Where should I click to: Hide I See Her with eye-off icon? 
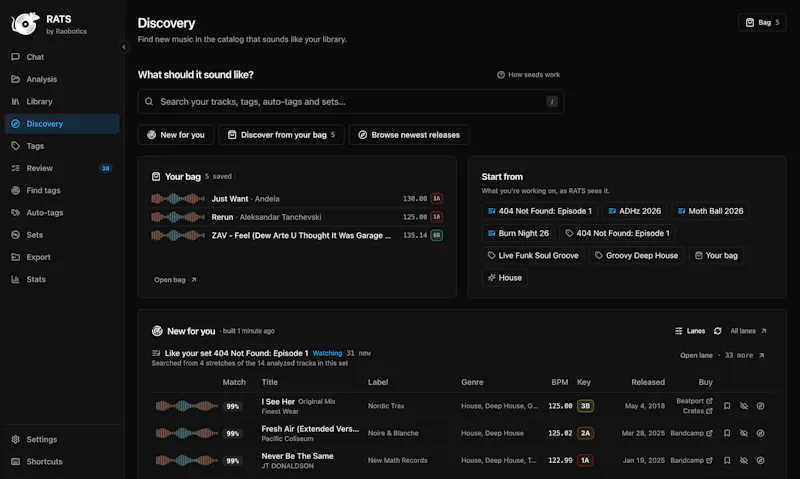(x=744, y=406)
